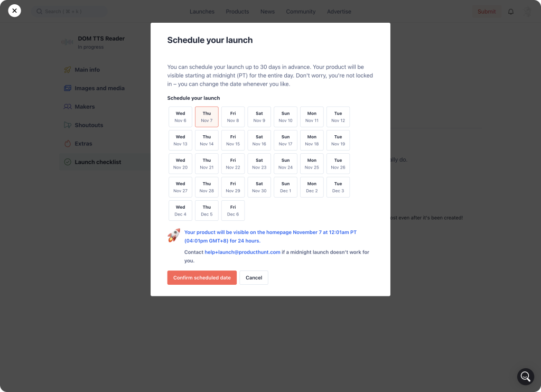The width and height of the screenshot is (541, 392).
Task: Click the Extras flame icon
Action: tap(68, 144)
